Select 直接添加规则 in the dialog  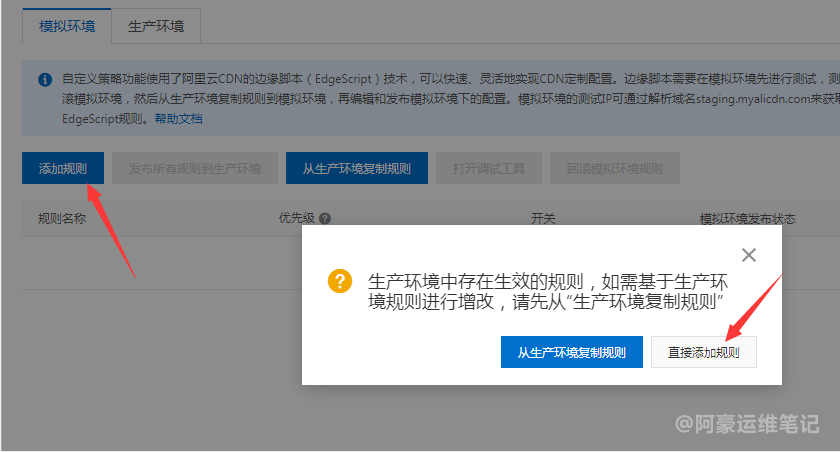coord(704,352)
